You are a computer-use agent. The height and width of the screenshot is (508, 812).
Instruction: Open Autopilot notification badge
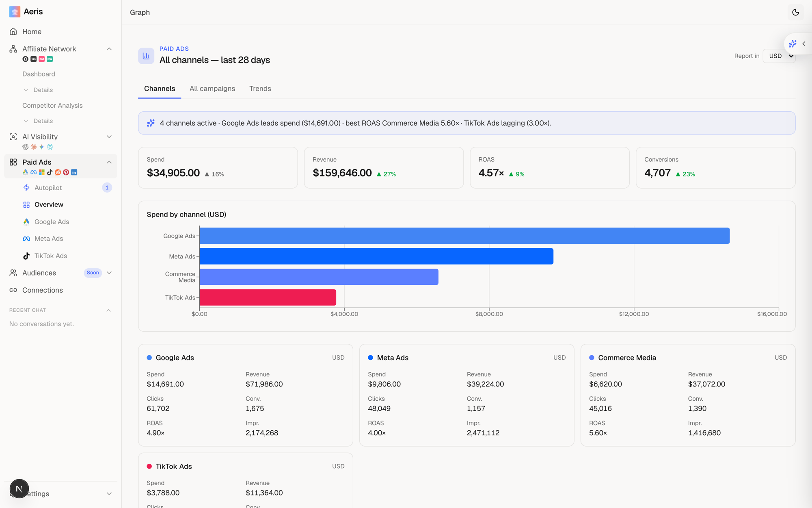[x=107, y=188]
